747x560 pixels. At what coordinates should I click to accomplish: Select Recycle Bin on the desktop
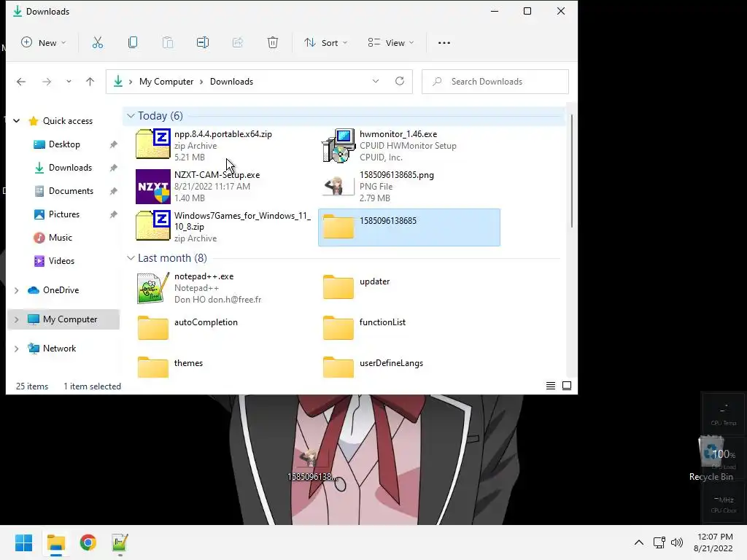[x=711, y=458]
